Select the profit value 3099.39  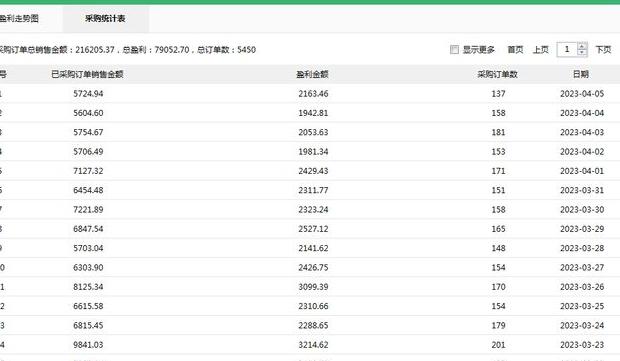coord(313,287)
